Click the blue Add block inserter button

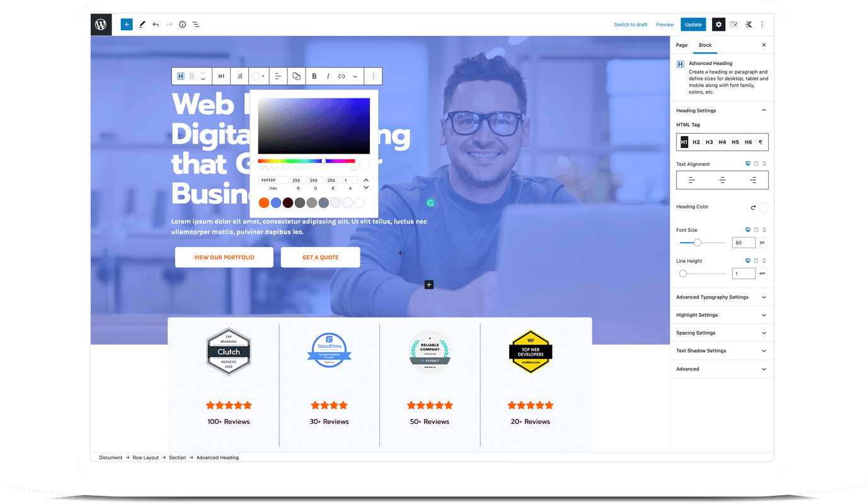click(x=127, y=25)
